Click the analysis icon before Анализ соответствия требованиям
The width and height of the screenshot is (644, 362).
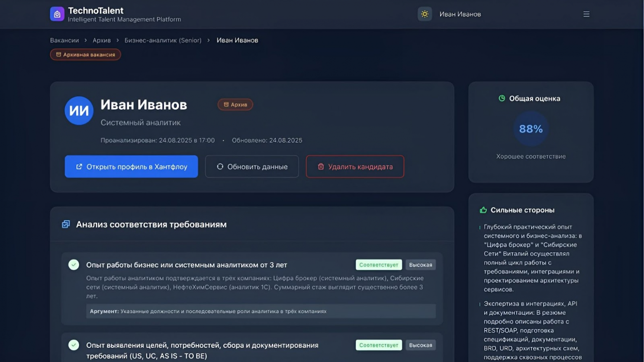pos(66,224)
